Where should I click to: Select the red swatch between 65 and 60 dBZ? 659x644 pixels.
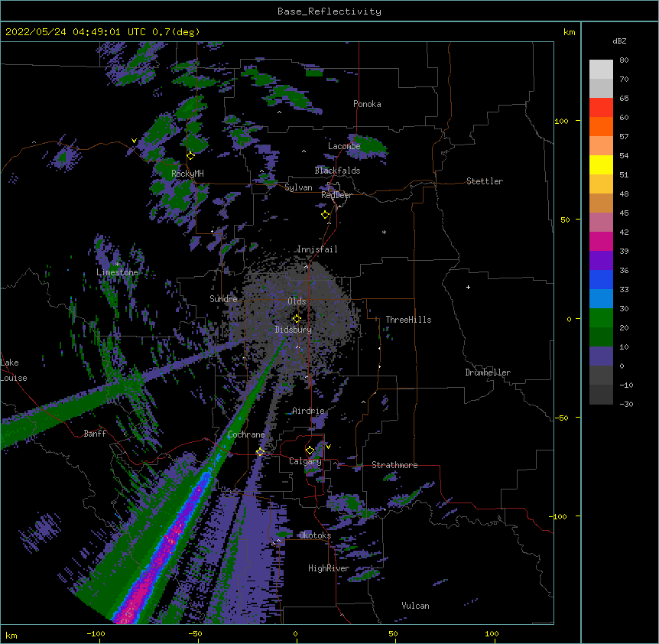pyautogui.click(x=601, y=108)
